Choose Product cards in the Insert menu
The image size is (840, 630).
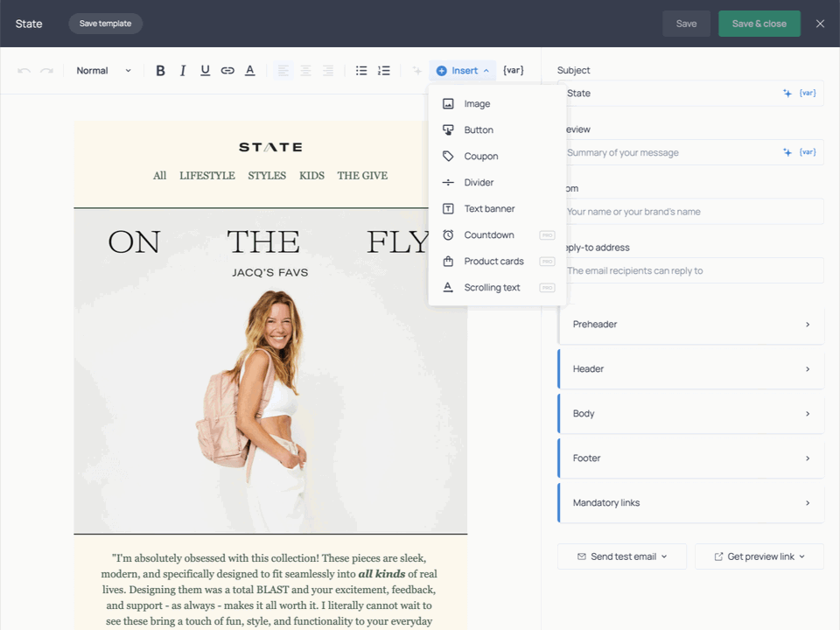pyautogui.click(x=493, y=261)
